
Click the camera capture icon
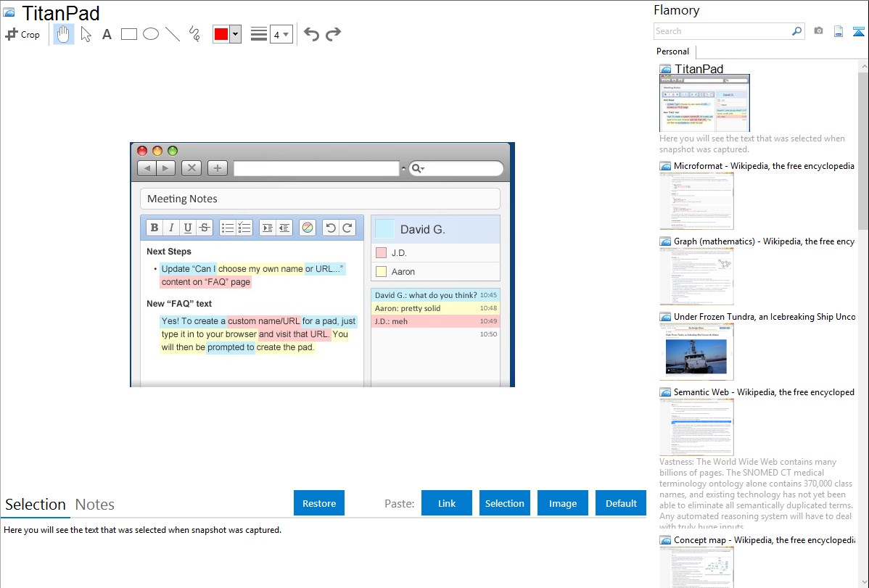tap(818, 31)
